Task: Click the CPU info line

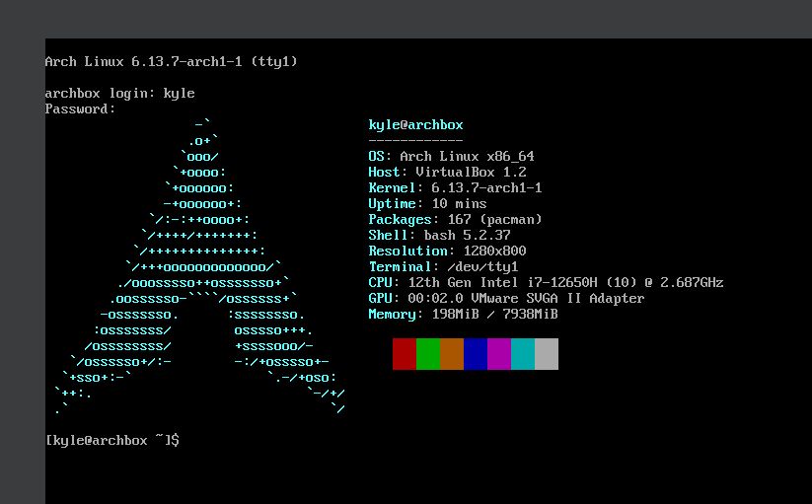Action: click(x=547, y=282)
